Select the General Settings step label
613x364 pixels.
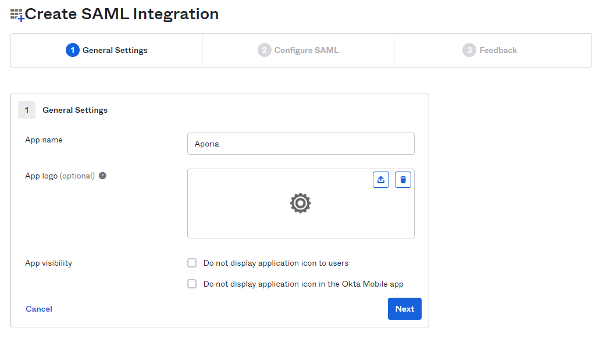click(x=115, y=50)
